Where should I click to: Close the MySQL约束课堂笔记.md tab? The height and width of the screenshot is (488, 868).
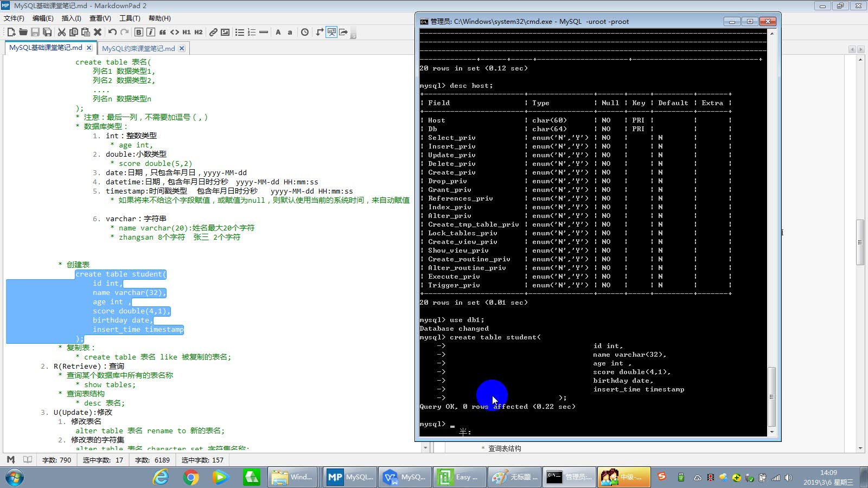click(182, 48)
